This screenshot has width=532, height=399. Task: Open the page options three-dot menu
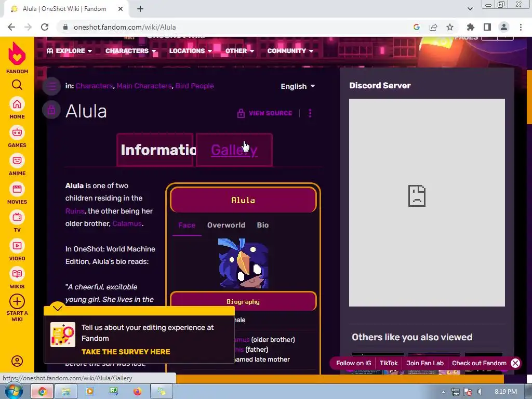[310, 113]
